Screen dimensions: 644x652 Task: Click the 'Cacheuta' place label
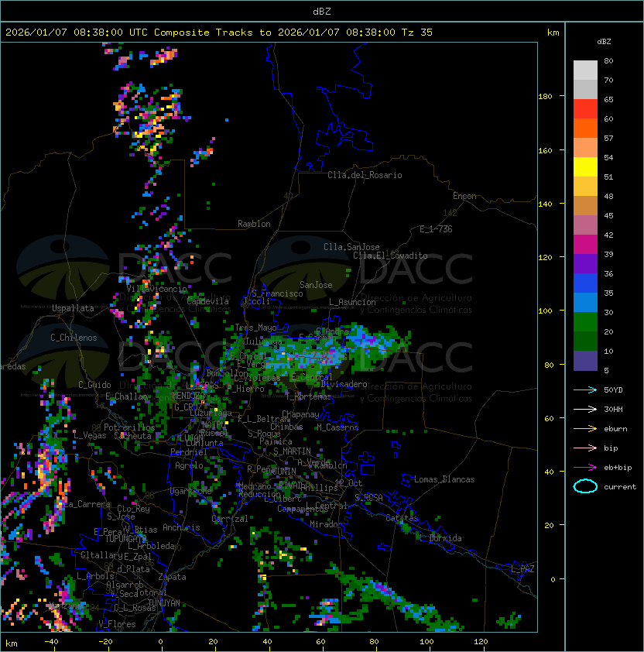[132, 436]
